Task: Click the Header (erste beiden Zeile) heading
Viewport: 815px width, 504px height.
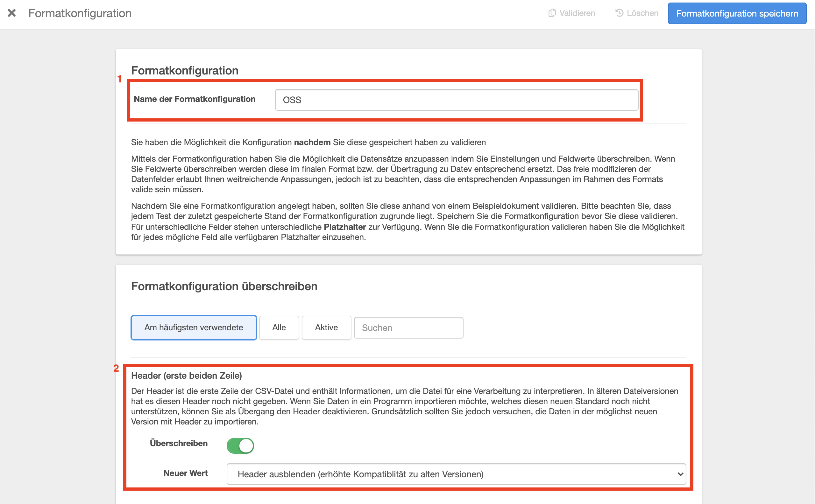Action: coord(187,376)
